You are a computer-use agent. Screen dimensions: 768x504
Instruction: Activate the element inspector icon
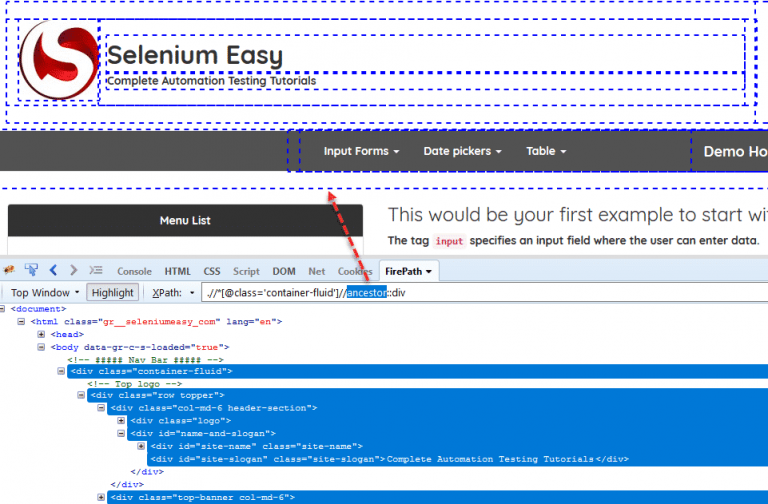[32, 270]
